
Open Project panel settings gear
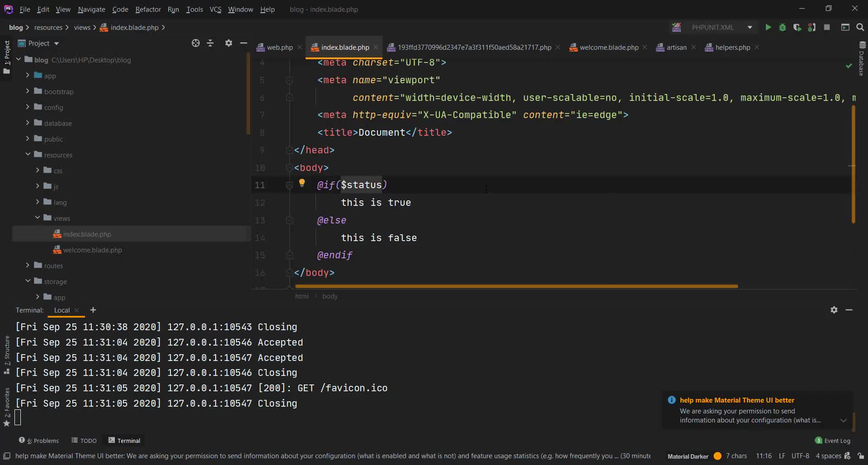tap(228, 43)
